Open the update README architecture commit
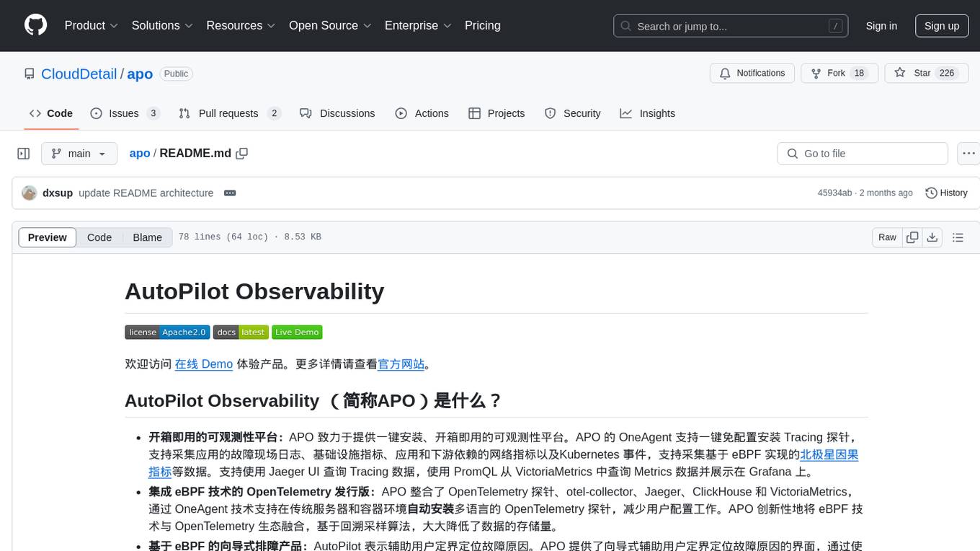 [x=146, y=193]
